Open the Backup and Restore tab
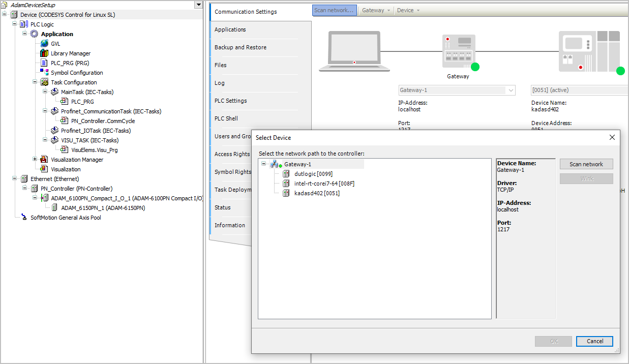 241,47
